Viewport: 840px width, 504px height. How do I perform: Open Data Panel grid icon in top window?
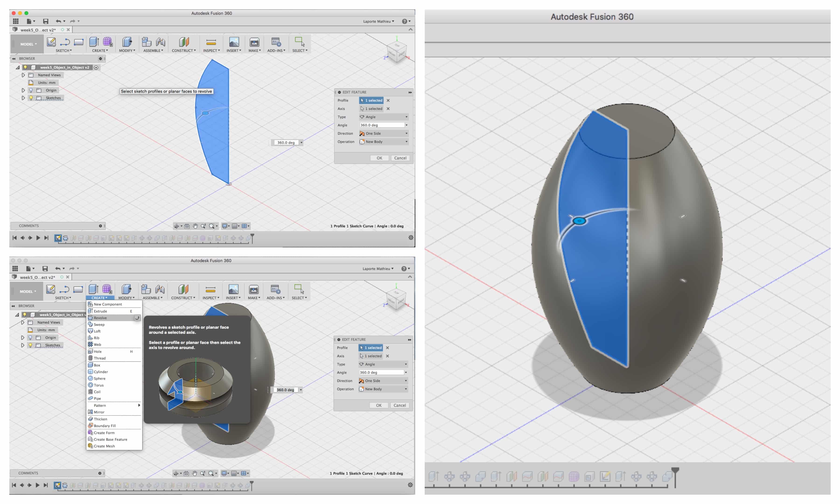tap(16, 21)
